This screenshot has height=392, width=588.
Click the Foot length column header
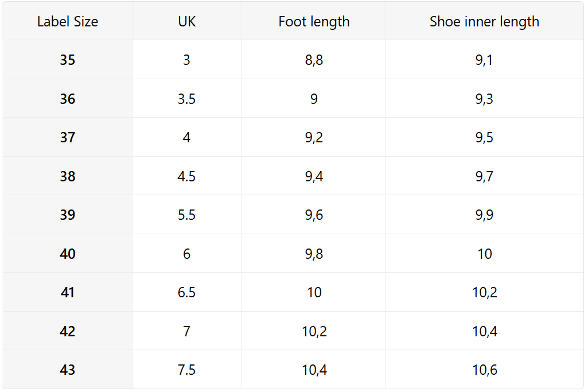coord(314,22)
